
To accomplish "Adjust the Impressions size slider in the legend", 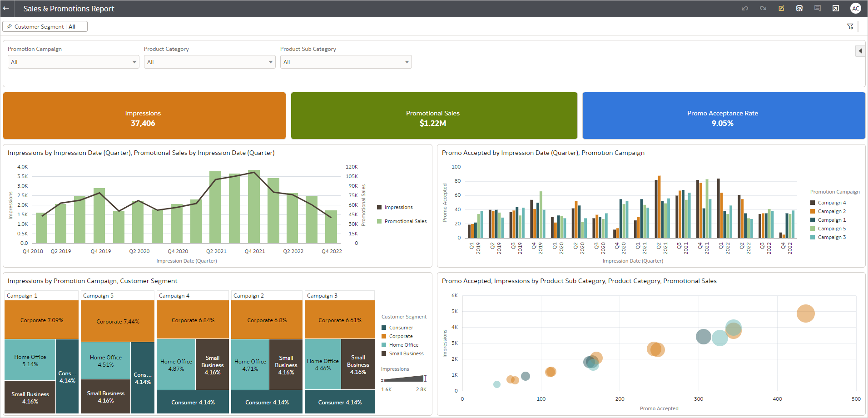I will click(x=404, y=378).
